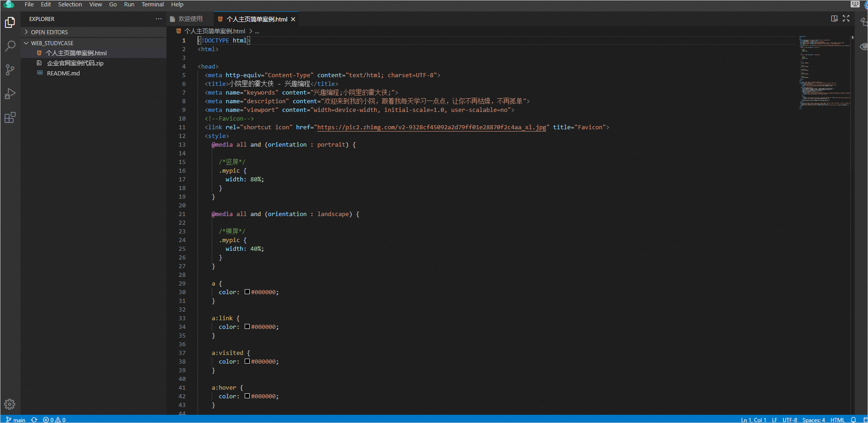Expand the OPEN EDITORS section
The image size is (868, 423).
(93, 32)
